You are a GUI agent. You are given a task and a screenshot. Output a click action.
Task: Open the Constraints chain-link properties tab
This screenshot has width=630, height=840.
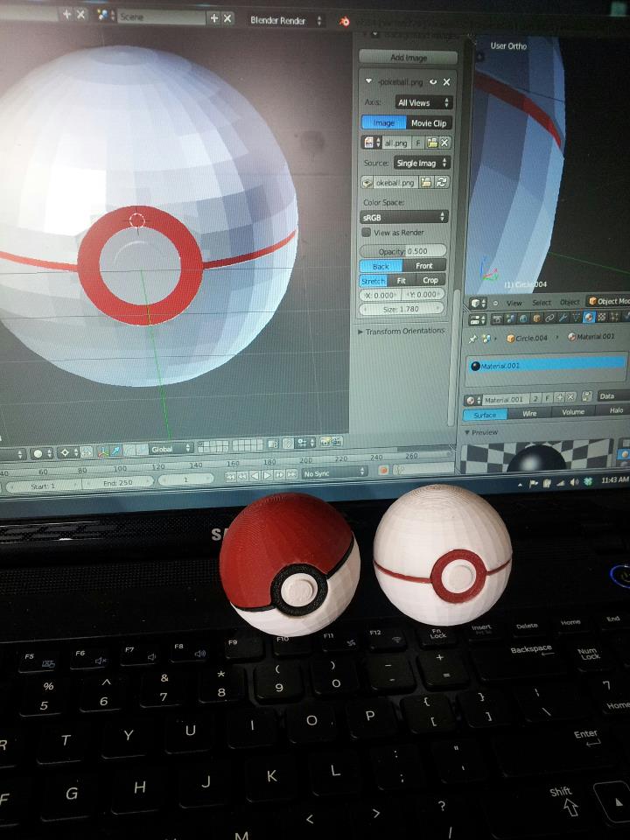coord(549,318)
